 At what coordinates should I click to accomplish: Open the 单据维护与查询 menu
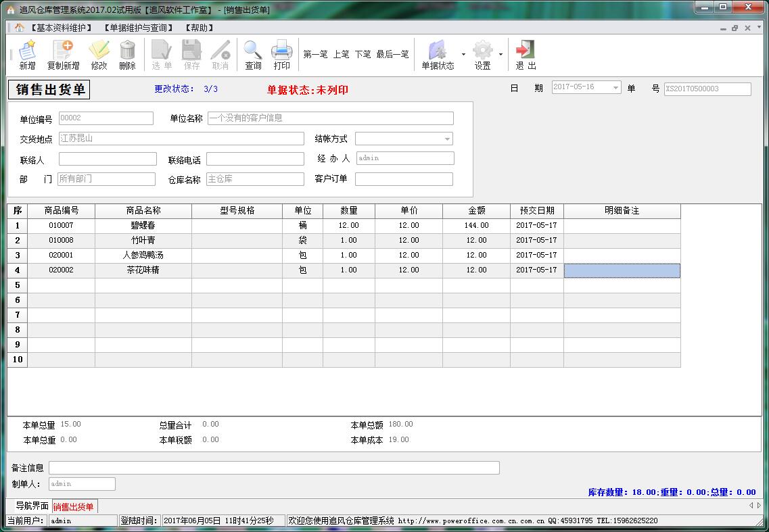(138, 28)
